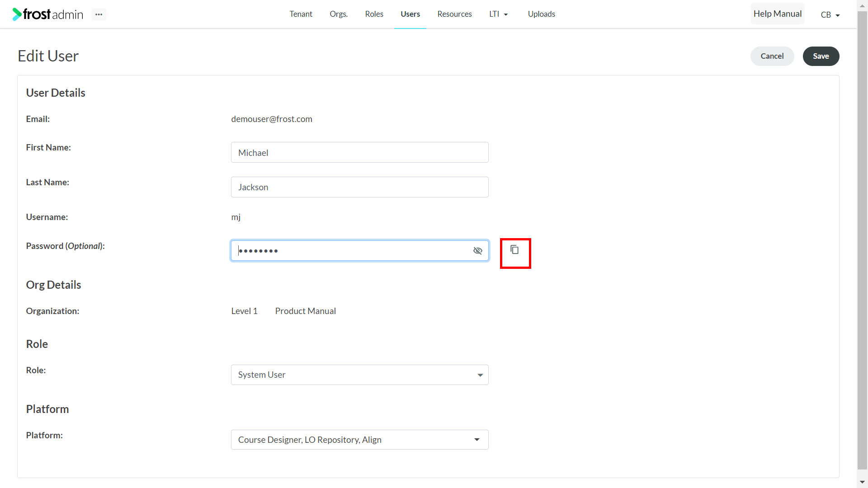The height and width of the screenshot is (488, 868).
Task: Open the Platform dropdown selection
Action: point(360,440)
